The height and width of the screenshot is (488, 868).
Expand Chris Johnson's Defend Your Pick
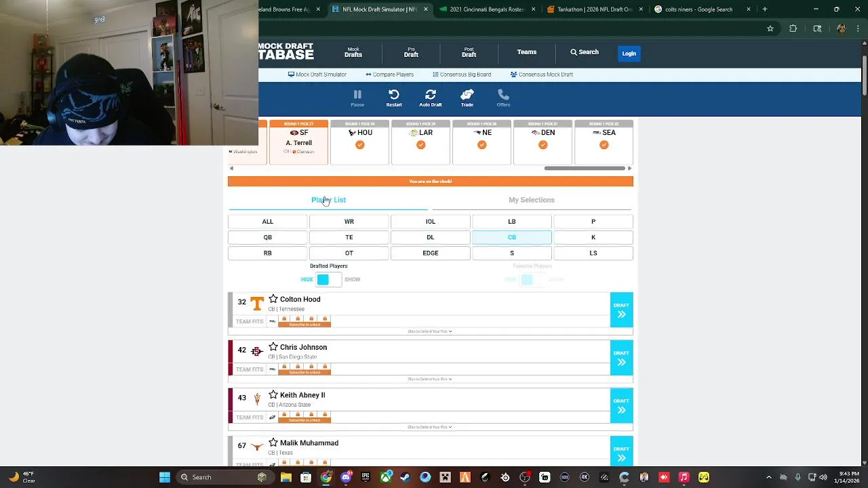(430, 379)
